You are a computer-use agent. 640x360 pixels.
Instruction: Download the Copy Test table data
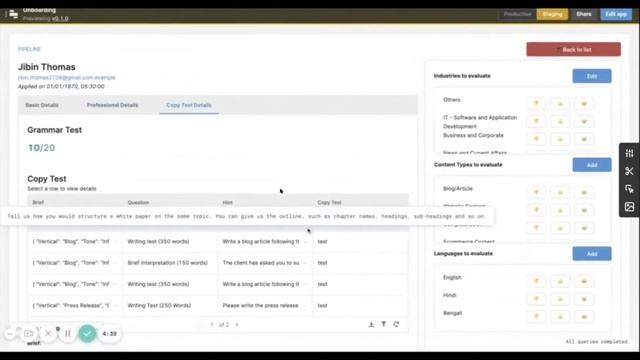pyautogui.click(x=371, y=324)
